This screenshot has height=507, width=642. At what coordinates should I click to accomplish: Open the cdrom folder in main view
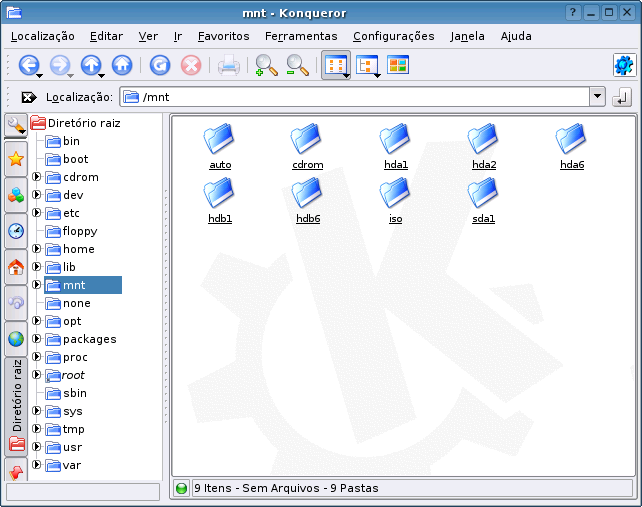(x=307, y=146)
